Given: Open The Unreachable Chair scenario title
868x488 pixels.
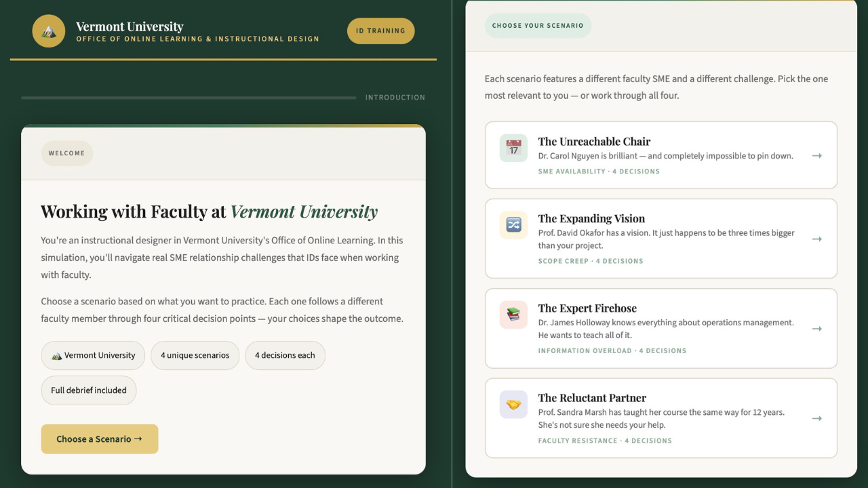Looking at the screenshot, I should (594, 142).
